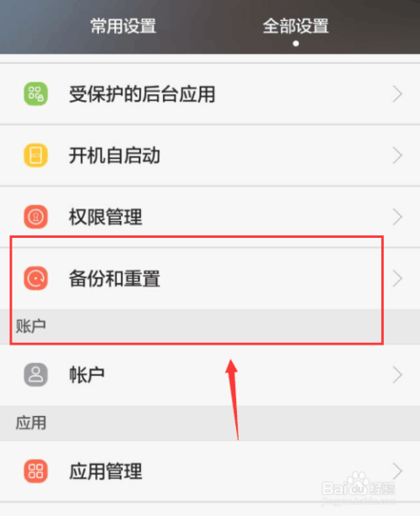The height and width of the screenshot is (516, 420).
Task: Tap the yellow auto-start on boot icon
Action: [x=36, y=155]
